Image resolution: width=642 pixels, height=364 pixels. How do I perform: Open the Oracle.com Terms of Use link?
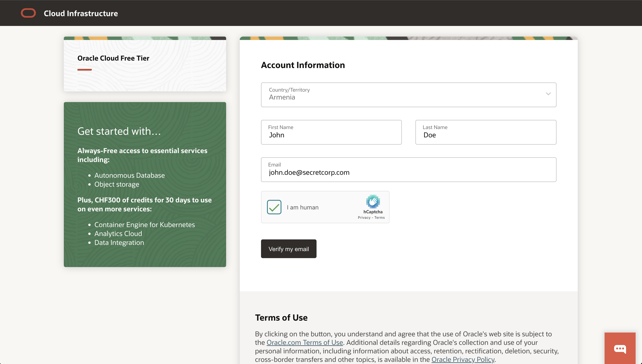(305, 342)
